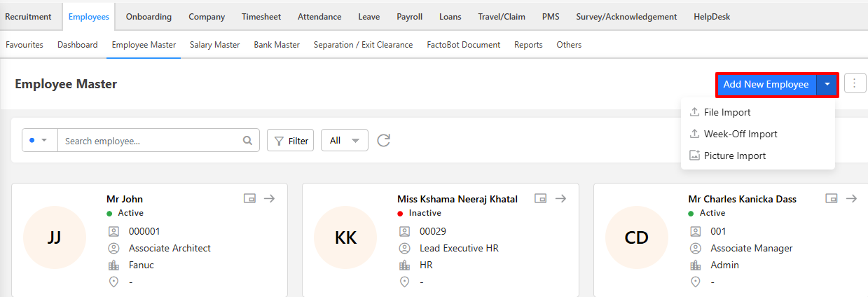868x297 pixels.
Task: Click the search magnifier icon
Action: [x=247, y=140]
